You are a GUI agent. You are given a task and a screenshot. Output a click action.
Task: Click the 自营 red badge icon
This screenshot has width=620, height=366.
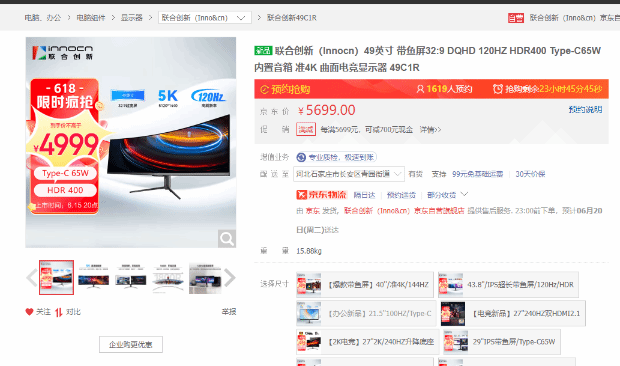pyautogui.click(x=516, y=18)
